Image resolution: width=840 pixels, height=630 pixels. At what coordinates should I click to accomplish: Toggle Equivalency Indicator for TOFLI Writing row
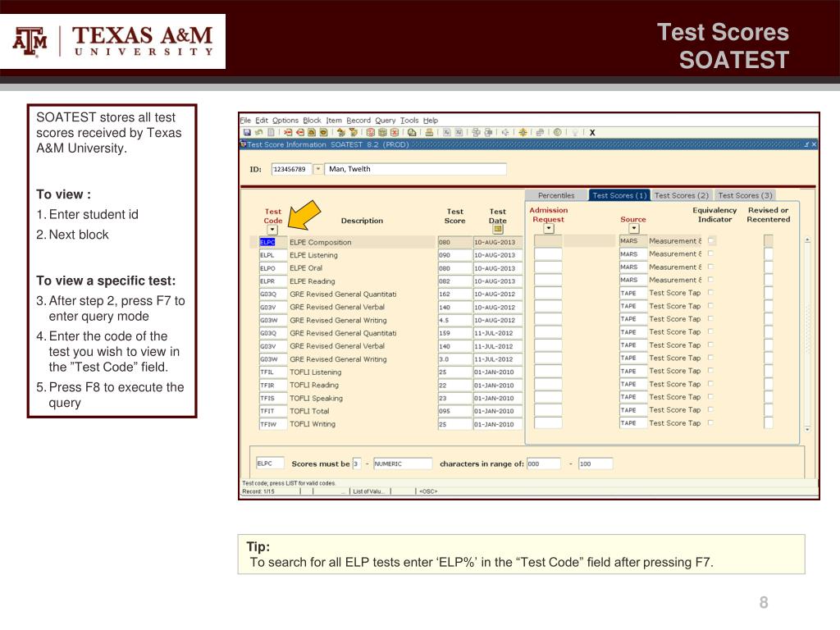711,422
